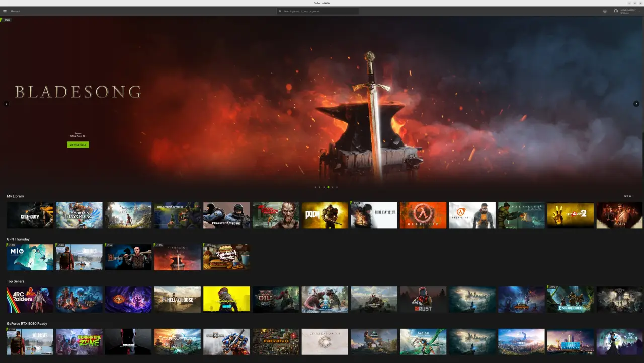644x363 pixels.
Task: Click the BLADESONG hero banner title
Action: [77, 92]
